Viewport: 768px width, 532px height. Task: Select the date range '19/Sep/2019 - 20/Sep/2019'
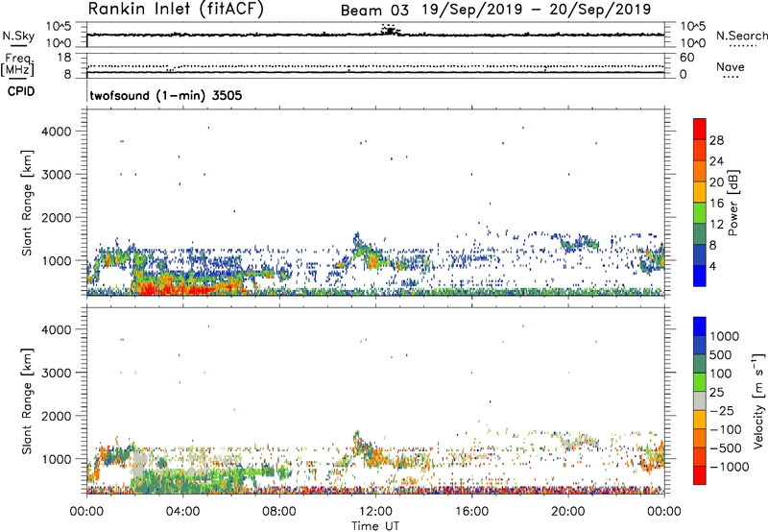pyautogui.click(x=537, y=10)
